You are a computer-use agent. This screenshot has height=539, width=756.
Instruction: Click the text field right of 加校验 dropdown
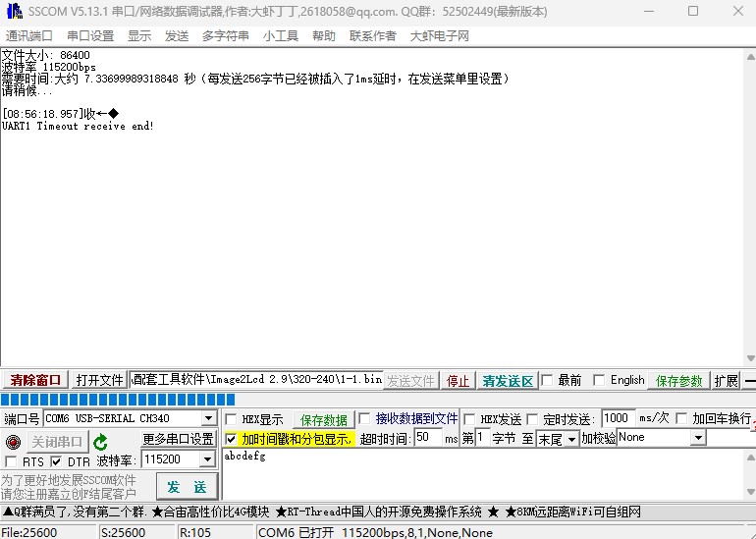(730, 438)
